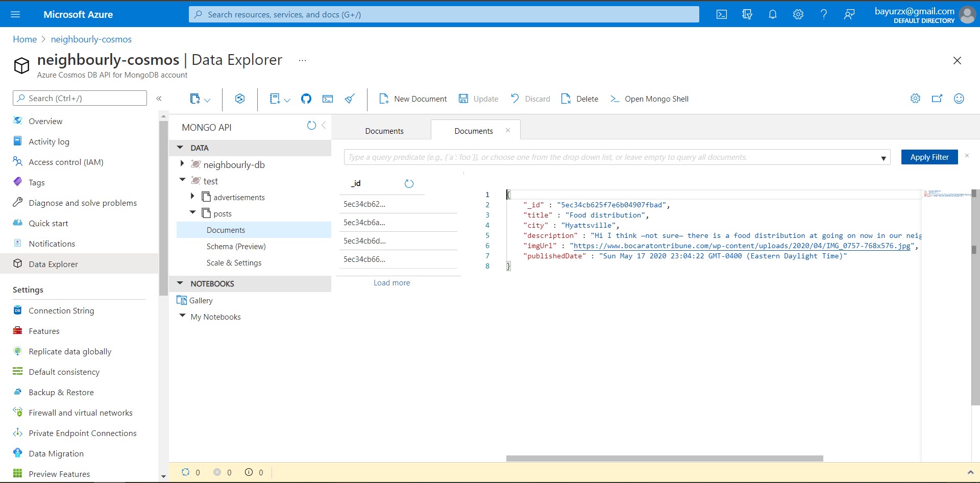Click the Open Full Screen icon
Screen dimensions: 980x483
pyautogui.click(x=937, y=99)
